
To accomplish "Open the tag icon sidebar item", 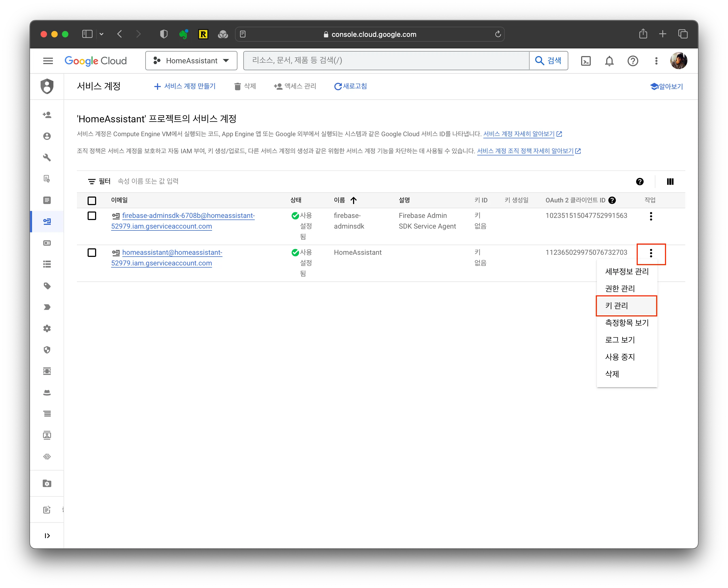I will click(47, 286).
